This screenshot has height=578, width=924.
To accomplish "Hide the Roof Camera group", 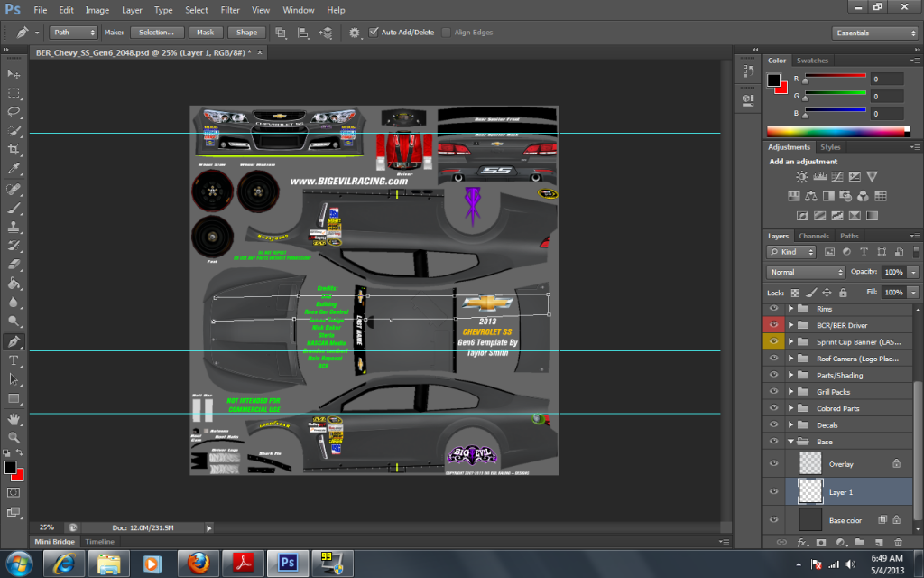I will click(x=773, y=358).
